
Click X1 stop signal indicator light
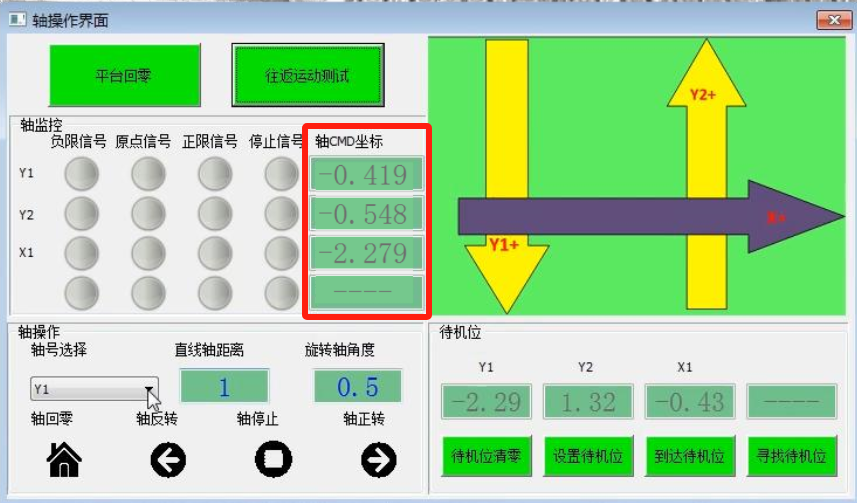[x=281, y=252]
